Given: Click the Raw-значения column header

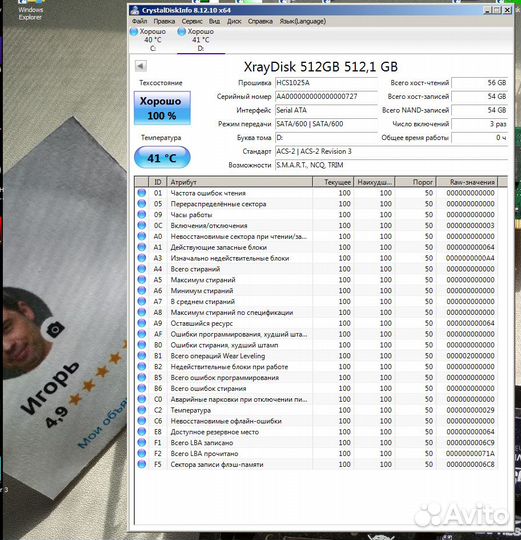Looking at the screenshot, I should (x=467, y=182).
